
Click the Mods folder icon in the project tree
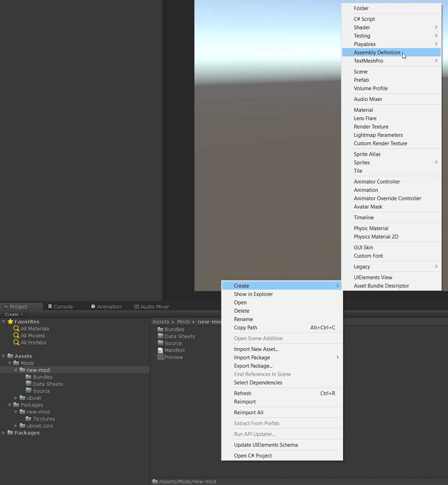pyautogui.click(x=16, y=363)
